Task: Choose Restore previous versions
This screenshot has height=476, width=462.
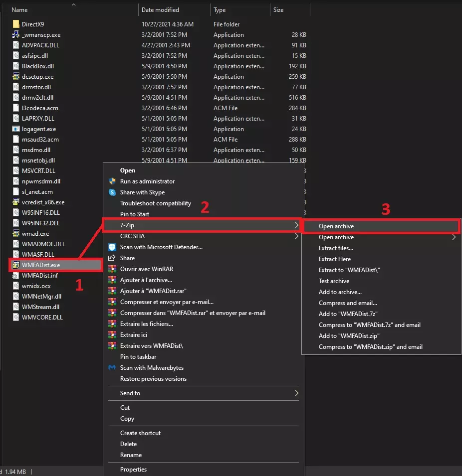Action: coord(153,378)
